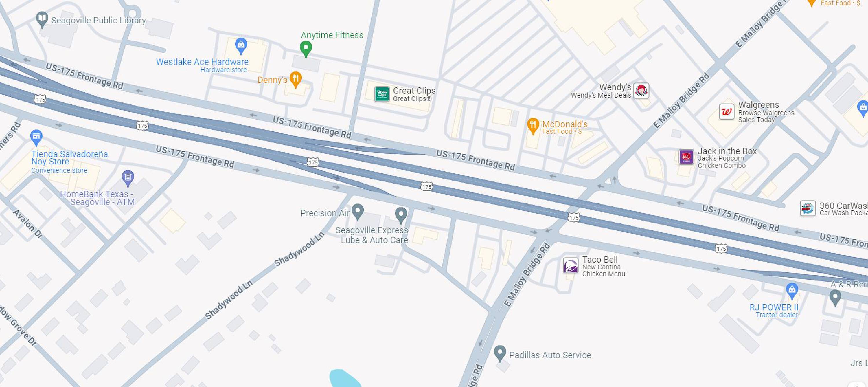Click the Tienda Salvadoreña Noy Store pin
Image resolution: width=868 pixels, height=387 pixels.
tap(36, 137)
